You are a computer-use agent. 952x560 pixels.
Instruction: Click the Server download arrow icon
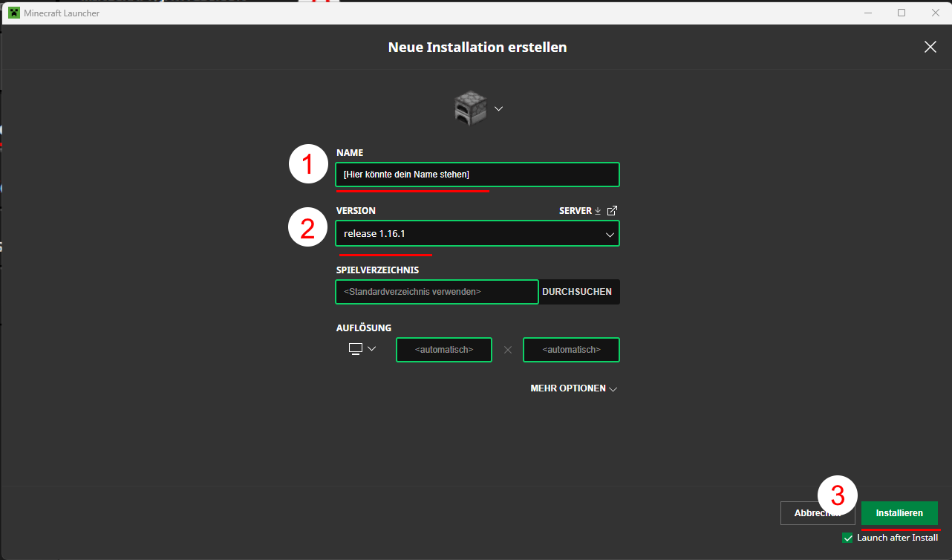(598, 211)
